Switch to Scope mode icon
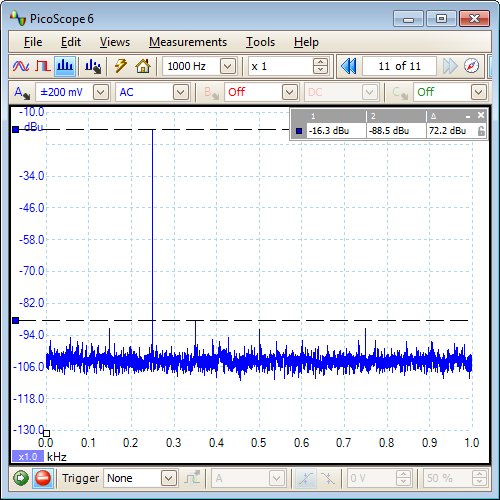Viewport: 500px width, 500px height. [21, 66]
